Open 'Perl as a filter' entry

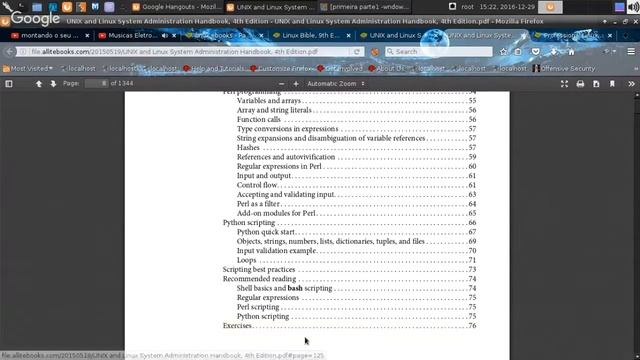coord(356,204)
